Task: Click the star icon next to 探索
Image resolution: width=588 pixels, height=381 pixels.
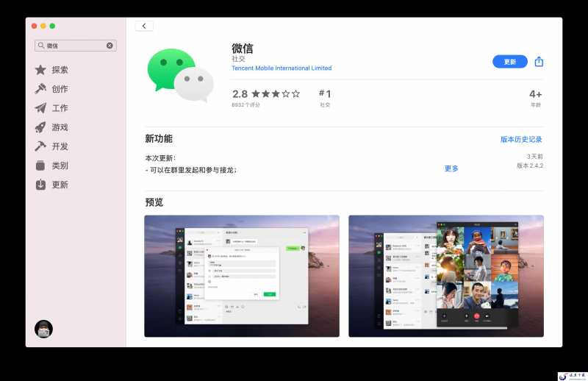Action: click(40, 70)
